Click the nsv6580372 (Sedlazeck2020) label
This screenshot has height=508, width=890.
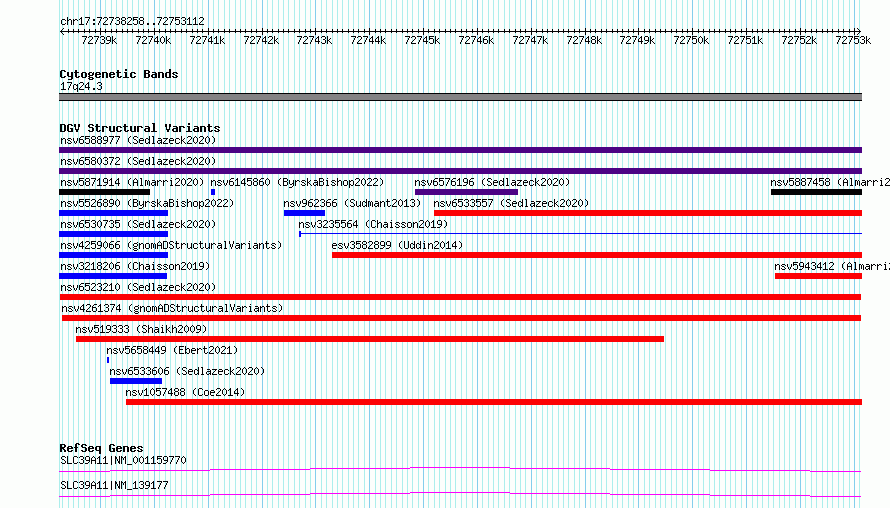(x=138, y=161)
